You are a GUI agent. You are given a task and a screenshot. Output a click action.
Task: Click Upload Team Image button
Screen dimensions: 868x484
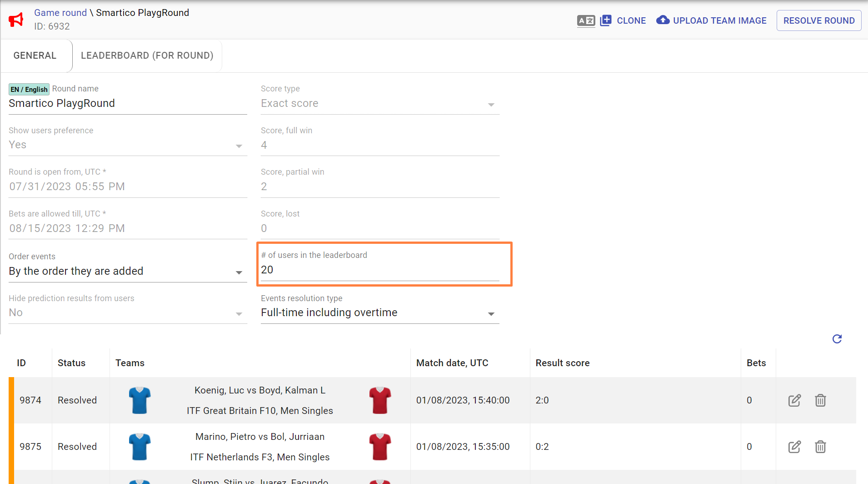pyautogui.click(x=711, y=20)
